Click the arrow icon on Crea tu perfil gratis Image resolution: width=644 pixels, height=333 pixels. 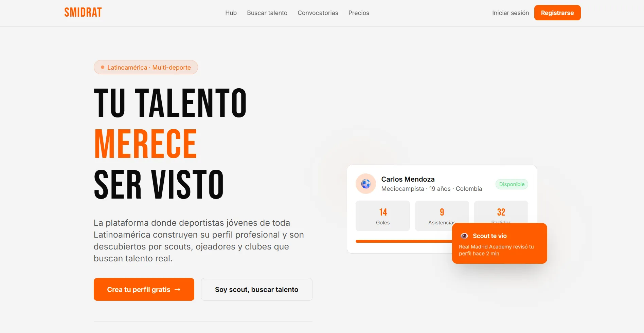click(177, 290)
